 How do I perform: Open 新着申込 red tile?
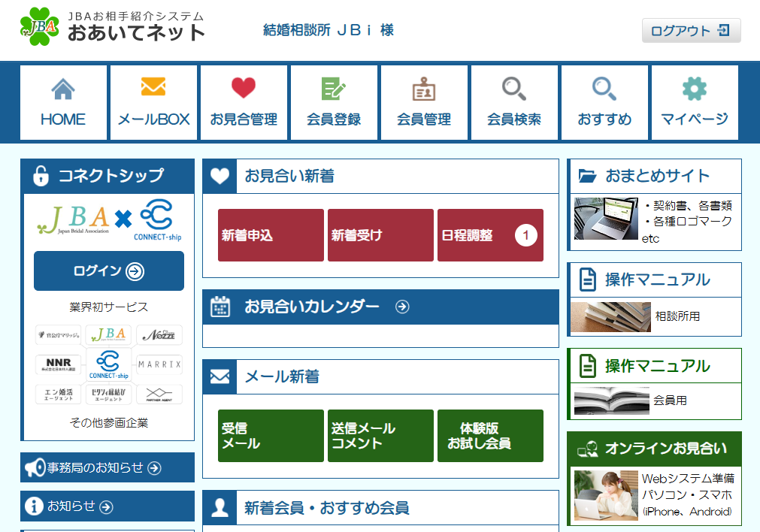271,235
